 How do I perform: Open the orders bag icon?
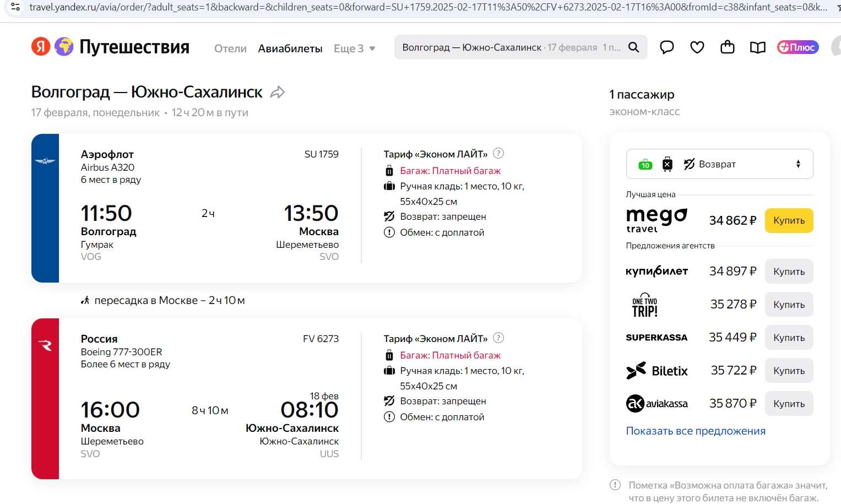pyautogui.click(x=728, y=47)
